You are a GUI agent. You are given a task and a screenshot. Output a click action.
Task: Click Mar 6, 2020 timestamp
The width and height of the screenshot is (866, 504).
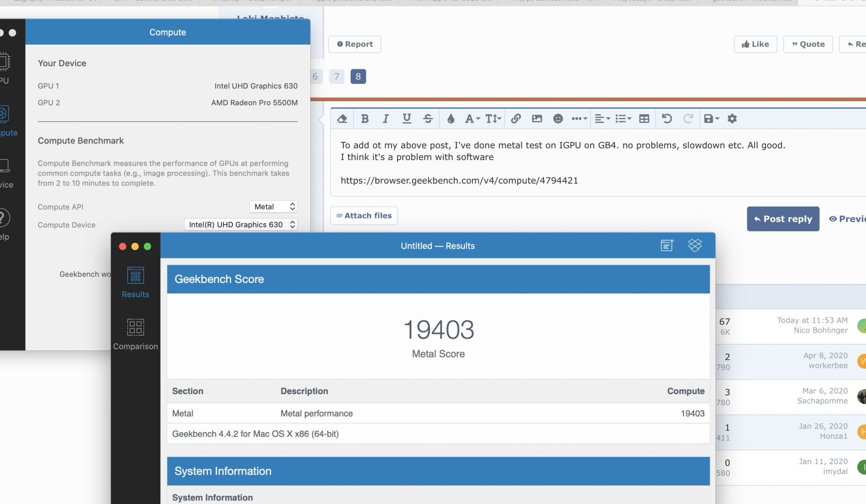pos(825,391)
